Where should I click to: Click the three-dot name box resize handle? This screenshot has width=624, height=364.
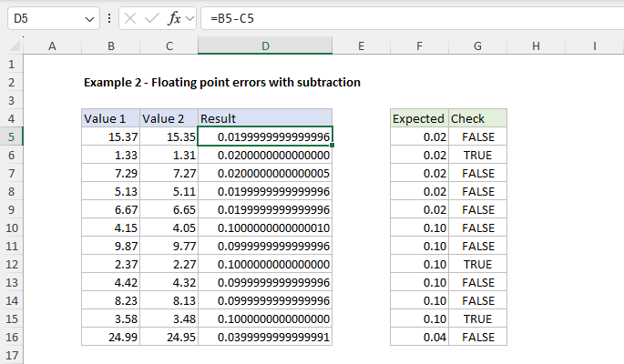109,18
